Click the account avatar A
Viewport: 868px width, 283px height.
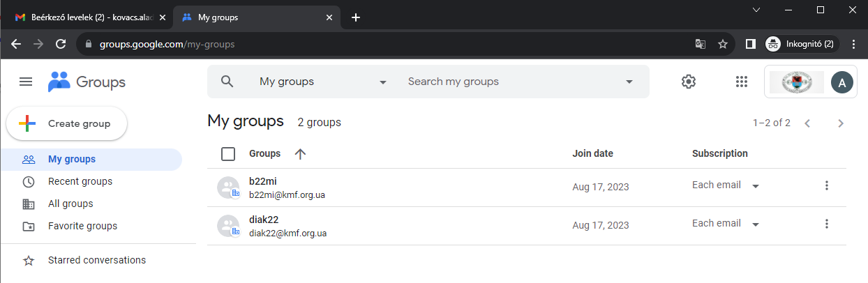click(842, 82)
